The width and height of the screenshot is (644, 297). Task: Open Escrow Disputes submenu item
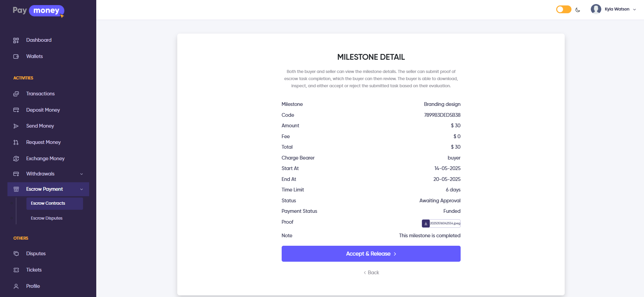[x=47, y=218]
